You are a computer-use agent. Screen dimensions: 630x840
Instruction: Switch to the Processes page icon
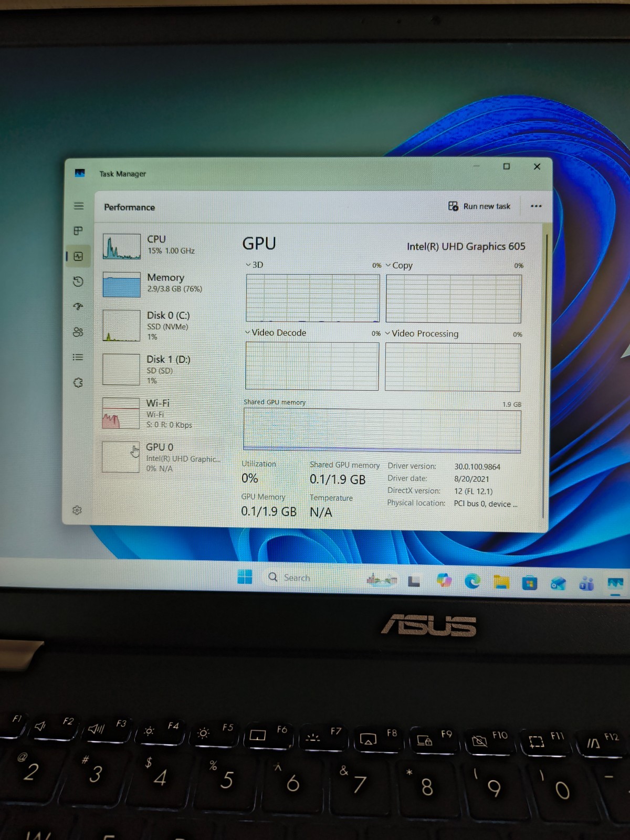pyautogui.click(x=78, y=230)
